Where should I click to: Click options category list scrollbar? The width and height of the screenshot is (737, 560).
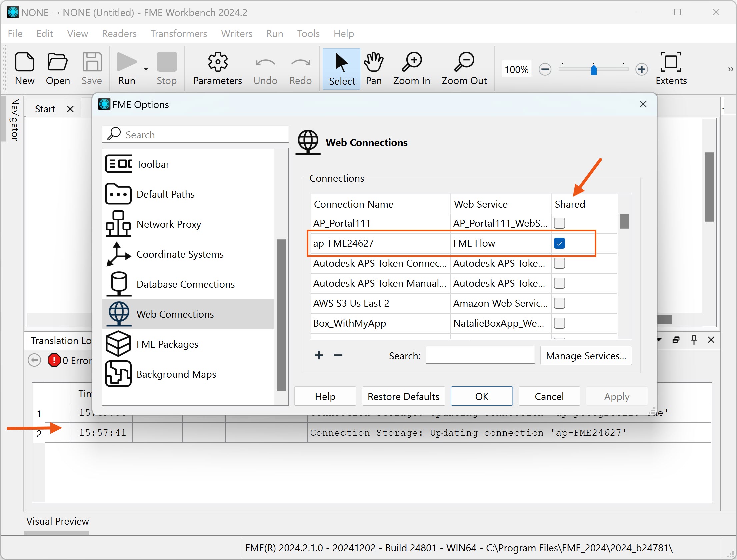281,315
